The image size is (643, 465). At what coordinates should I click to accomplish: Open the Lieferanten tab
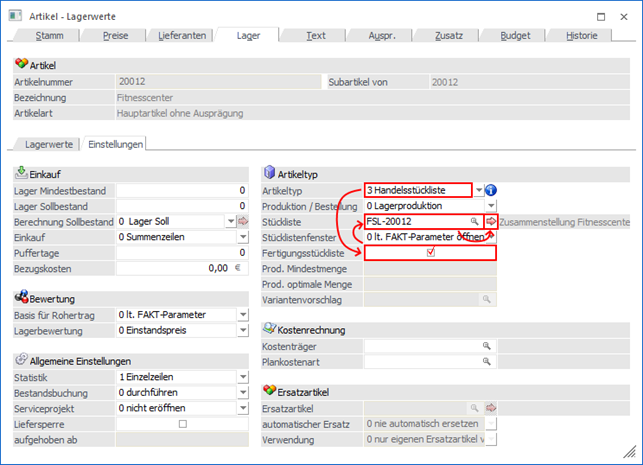click(185, 35)
